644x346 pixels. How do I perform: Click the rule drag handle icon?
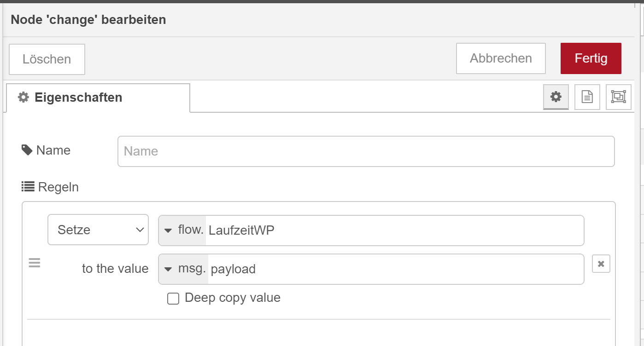click(x=35, y=263)
